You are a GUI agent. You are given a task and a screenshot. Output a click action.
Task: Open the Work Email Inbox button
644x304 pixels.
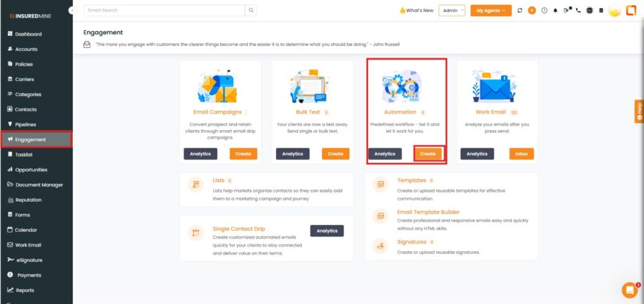520,153
